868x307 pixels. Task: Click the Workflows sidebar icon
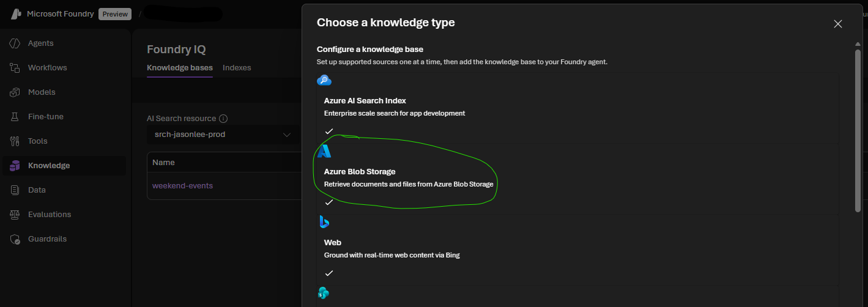15,68
